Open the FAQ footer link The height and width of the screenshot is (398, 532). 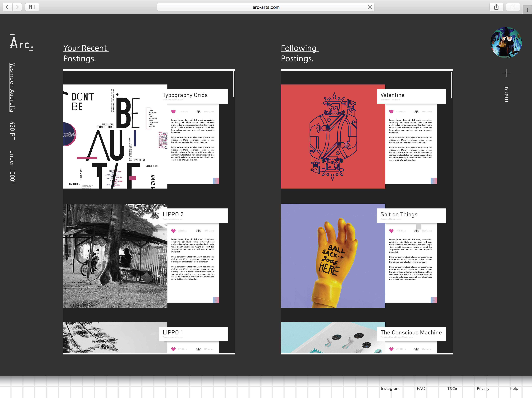[x=421, y=388]
